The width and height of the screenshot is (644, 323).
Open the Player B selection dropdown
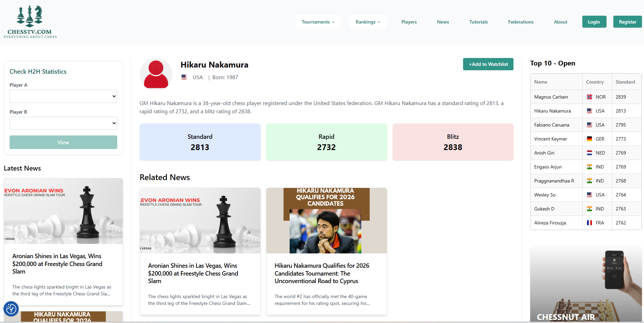[63, 123]
